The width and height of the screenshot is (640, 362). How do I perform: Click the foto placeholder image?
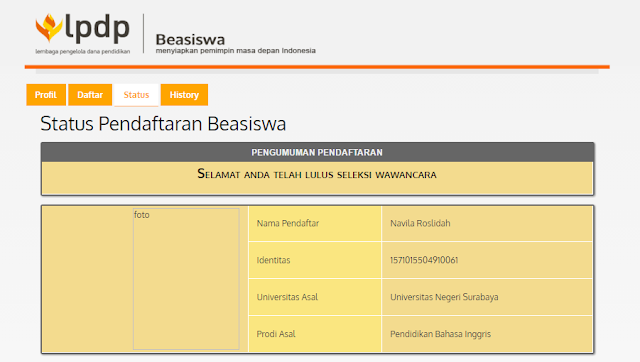click(x=186, y=279)
